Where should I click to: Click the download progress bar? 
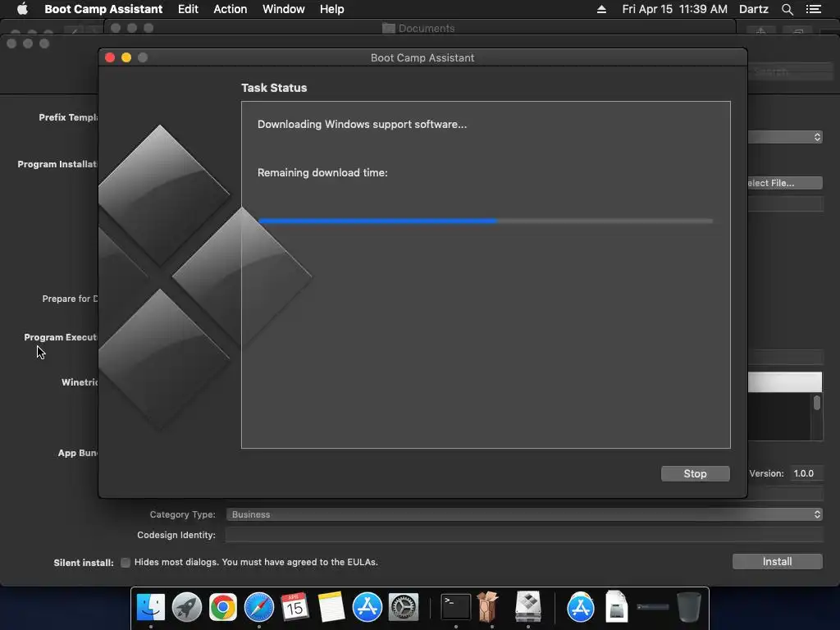coord(486,221)
